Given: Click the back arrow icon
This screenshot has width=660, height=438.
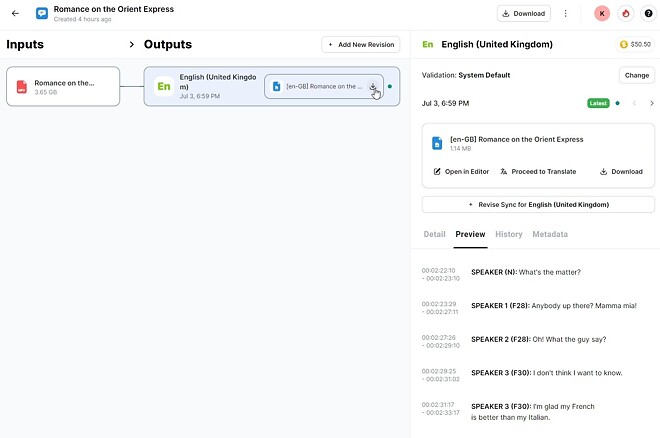Looking at the screenshot, I should 15,14.
